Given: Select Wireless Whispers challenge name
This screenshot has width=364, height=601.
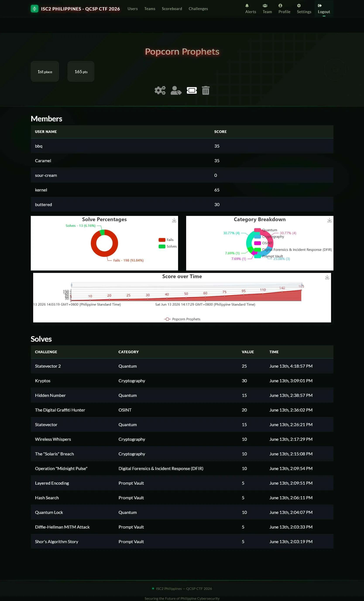Looking at the screenshot, I should tap(53, 439).
